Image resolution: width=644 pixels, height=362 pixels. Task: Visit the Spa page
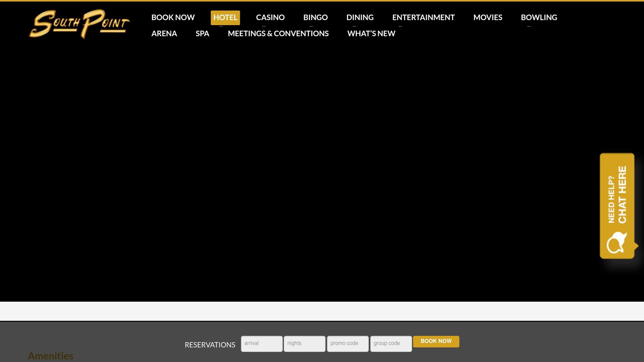pyautogui.click(x=202, y=34)
